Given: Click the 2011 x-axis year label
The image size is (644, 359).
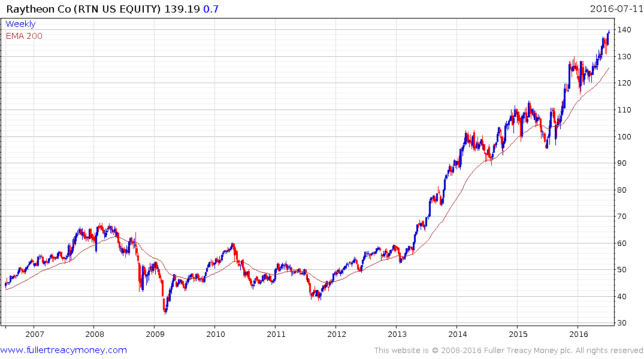Looking at the screenshot, I should (x=276, y=334).
